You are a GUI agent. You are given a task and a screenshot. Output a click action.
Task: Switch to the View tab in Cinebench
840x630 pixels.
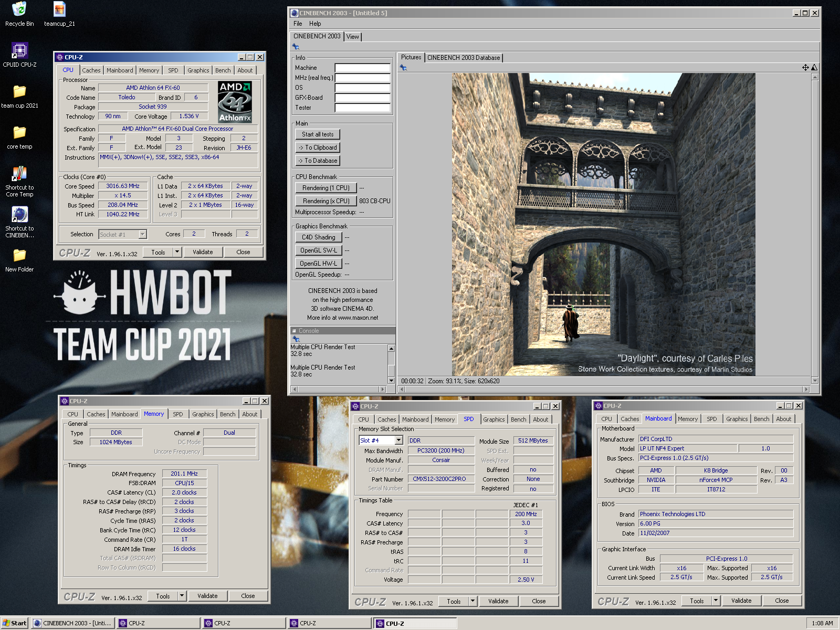(353, 37)
